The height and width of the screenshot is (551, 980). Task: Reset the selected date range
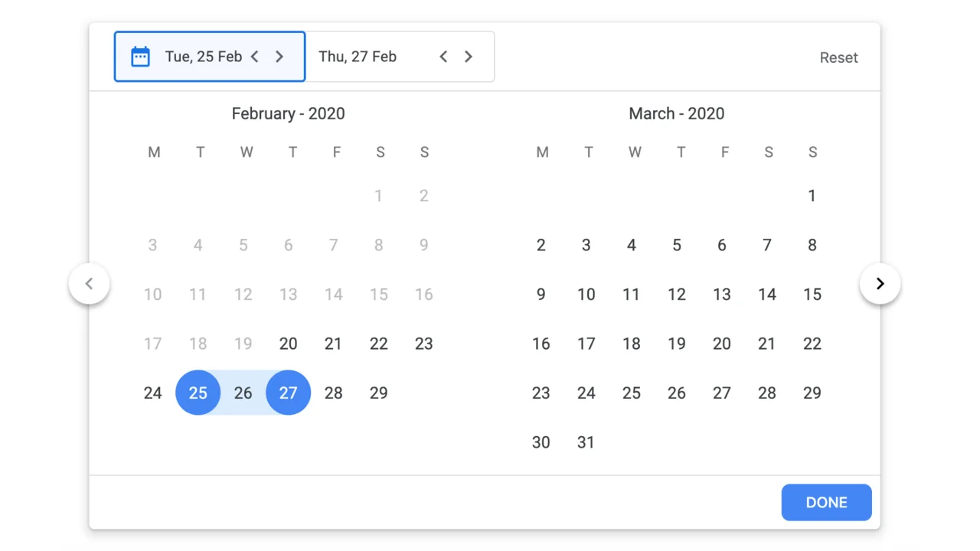[x=838, y=57]
